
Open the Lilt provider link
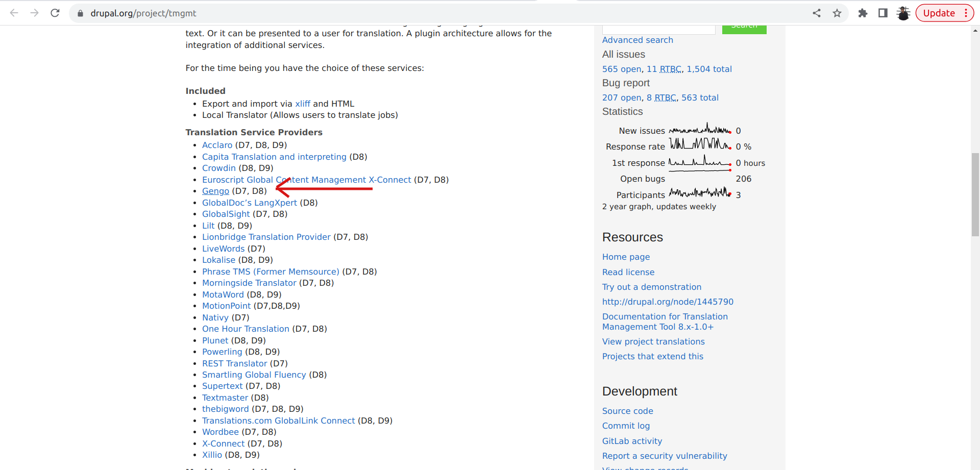(208, 226)
